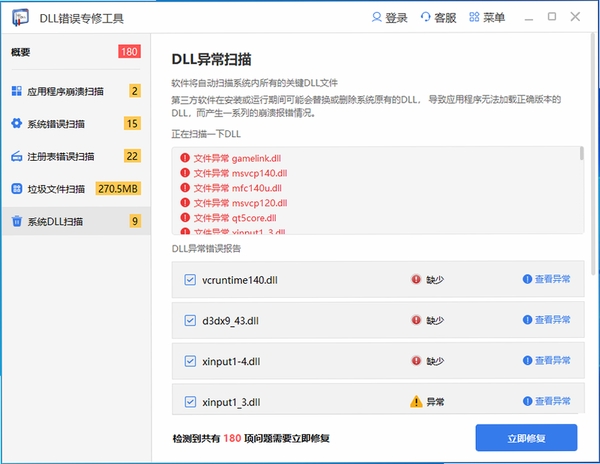The width and height of the screenshot is (600, 464).
Task: Click 查看异常 link for xinput1-4.dll
Action: (552, 360)
